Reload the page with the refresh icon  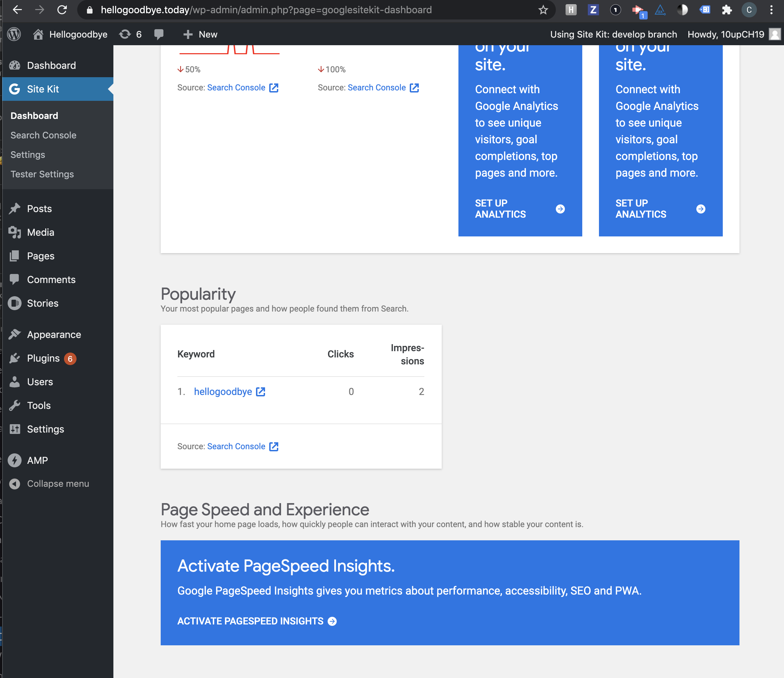(62, 10)
